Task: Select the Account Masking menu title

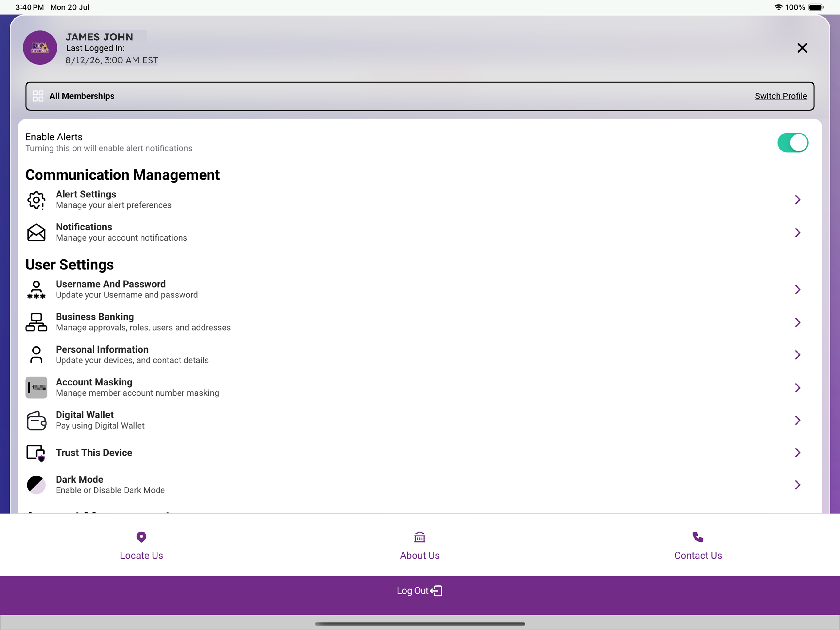Action: pos(94,382)
